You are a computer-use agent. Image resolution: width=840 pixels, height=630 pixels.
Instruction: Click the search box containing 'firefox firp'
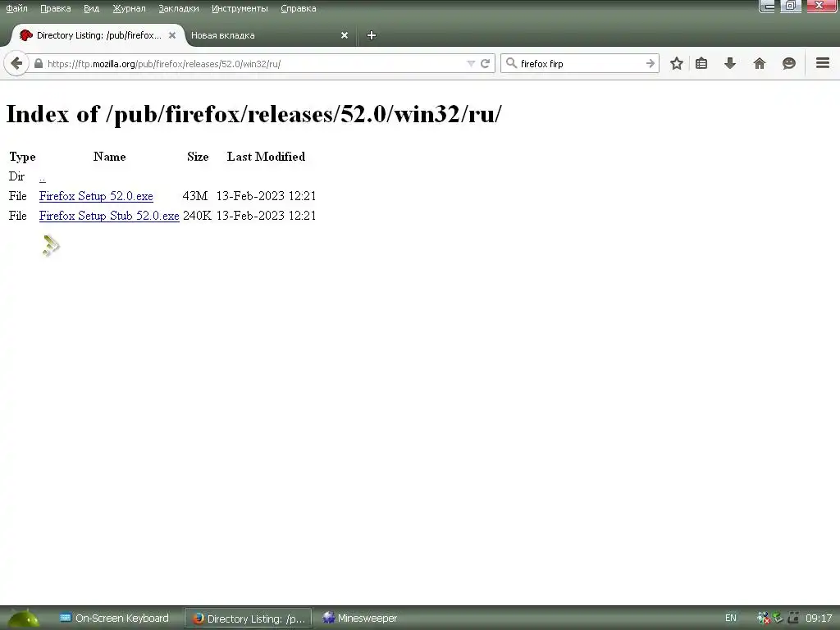click(581, 64)
